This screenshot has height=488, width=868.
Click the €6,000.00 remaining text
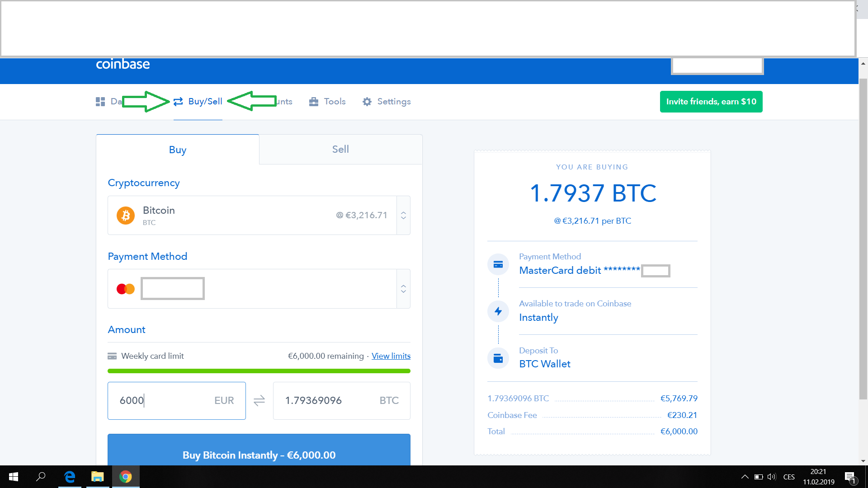point(326,356)
